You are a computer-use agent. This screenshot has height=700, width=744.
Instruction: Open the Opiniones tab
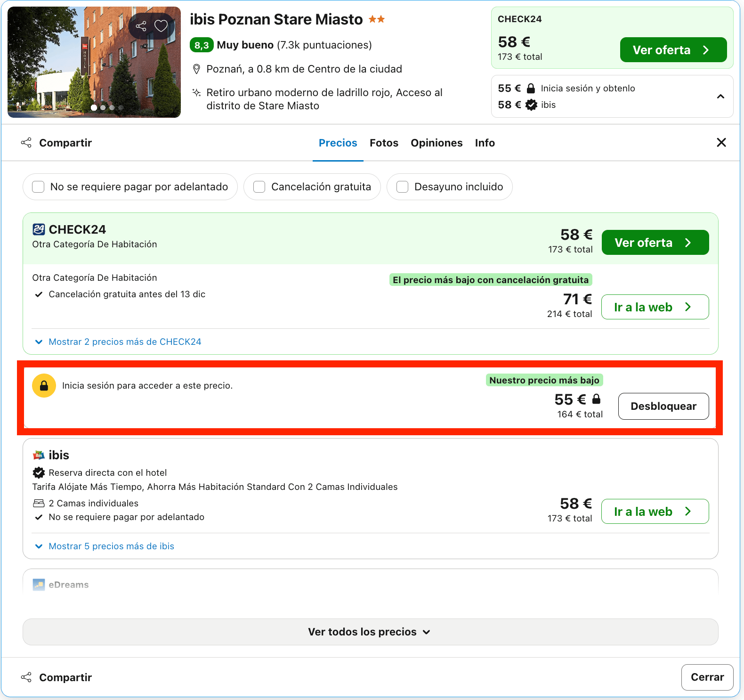tap(437, 143)
